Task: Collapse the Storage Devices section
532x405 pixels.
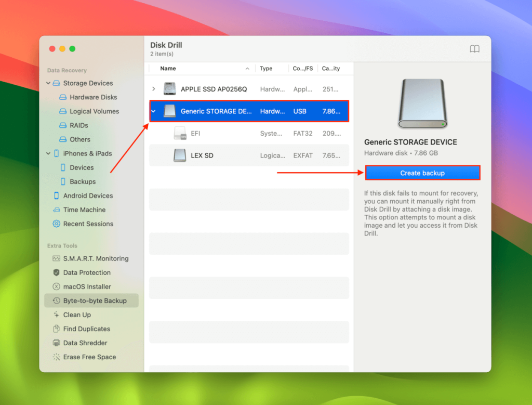Action: (49, 83)
